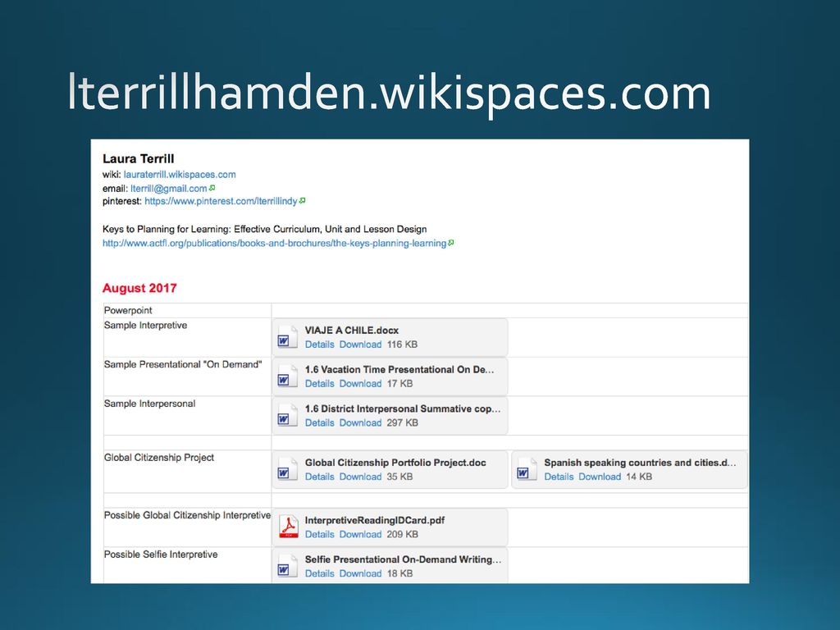Open Details for Global Citizenship Portfolio Project.doc
840x630 pixels.
(319, 477)
